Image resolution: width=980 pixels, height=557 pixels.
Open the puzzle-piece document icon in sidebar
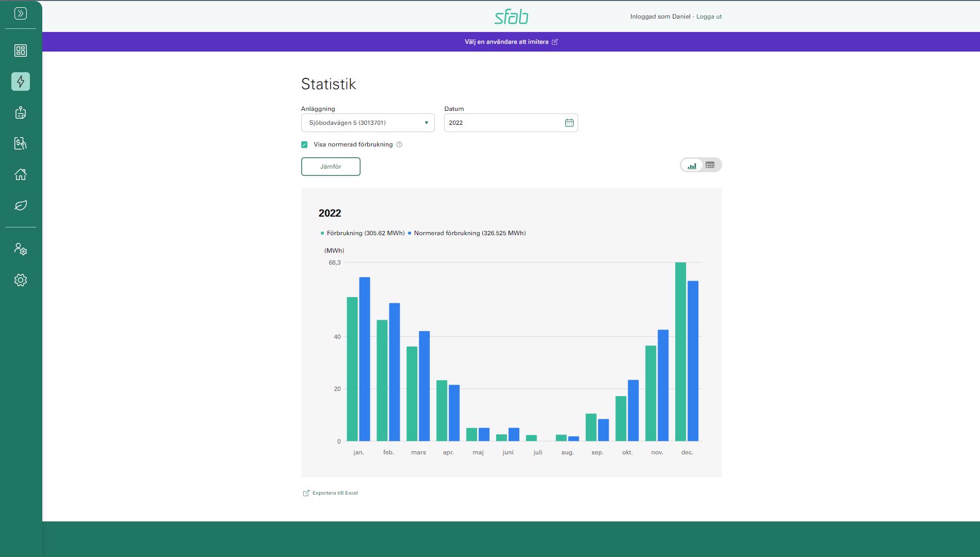pos(21,112)
